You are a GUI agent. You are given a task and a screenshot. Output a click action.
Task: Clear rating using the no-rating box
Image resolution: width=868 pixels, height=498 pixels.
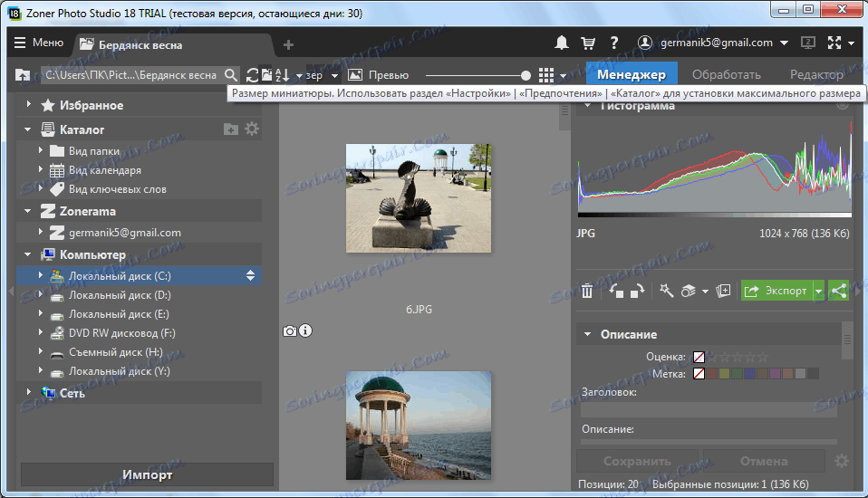click(x=699, y=358)
